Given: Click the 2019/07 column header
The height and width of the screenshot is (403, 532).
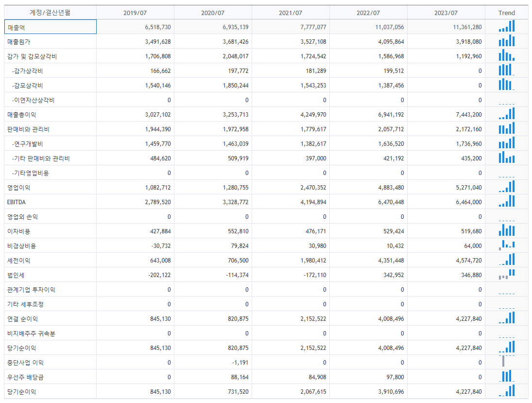Looking at the screenshot, I should pos(135,13).
